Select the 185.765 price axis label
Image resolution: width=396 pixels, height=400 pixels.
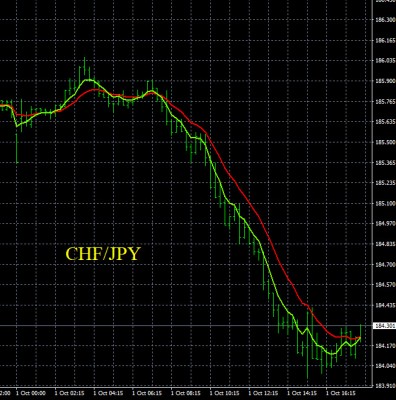385,102
